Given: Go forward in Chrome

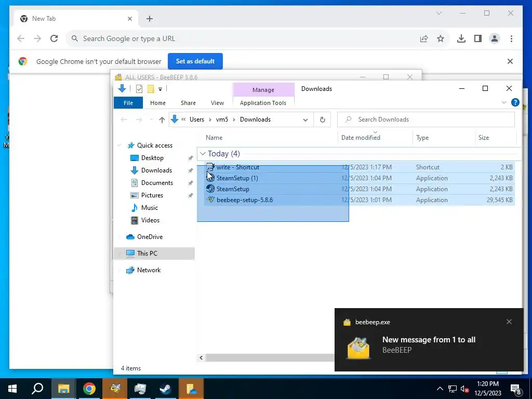Looking at the screenshot, I should (37, 38).
